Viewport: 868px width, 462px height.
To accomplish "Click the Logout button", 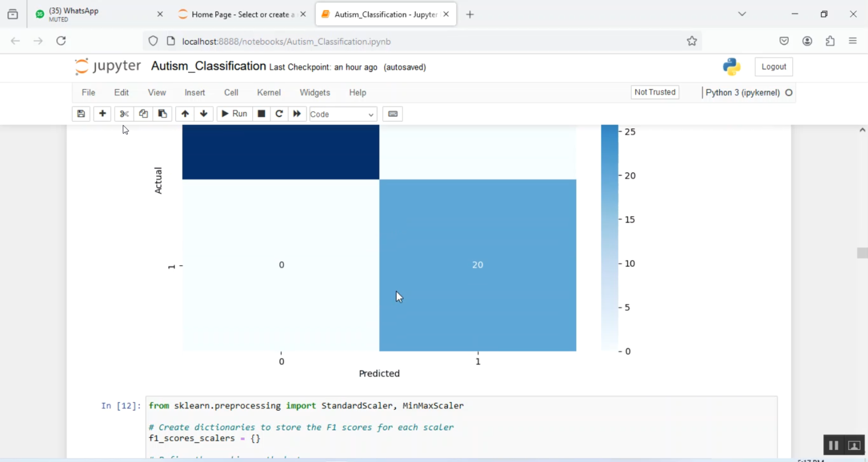I will pyautogui.click(x=773, y=67).
